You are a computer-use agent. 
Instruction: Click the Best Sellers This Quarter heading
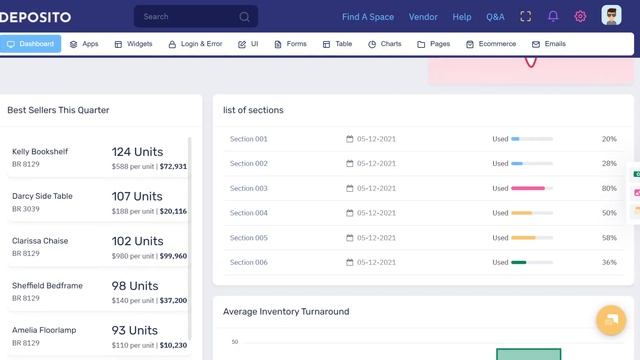[x=58, y=110]
